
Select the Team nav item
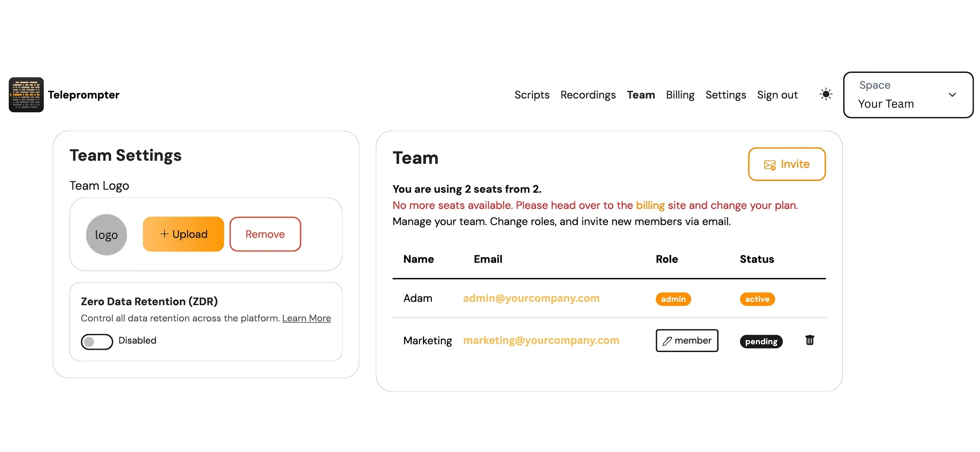[x=641, y=95]
